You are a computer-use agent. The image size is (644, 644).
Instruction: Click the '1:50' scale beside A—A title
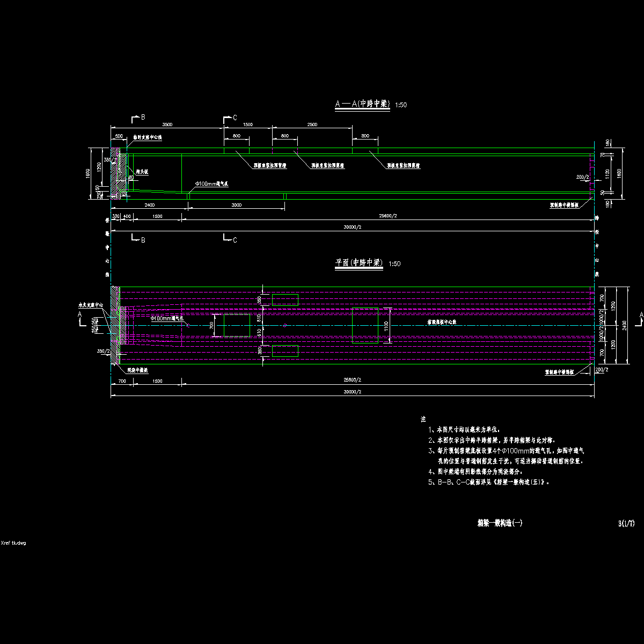(x=401, y=105)
